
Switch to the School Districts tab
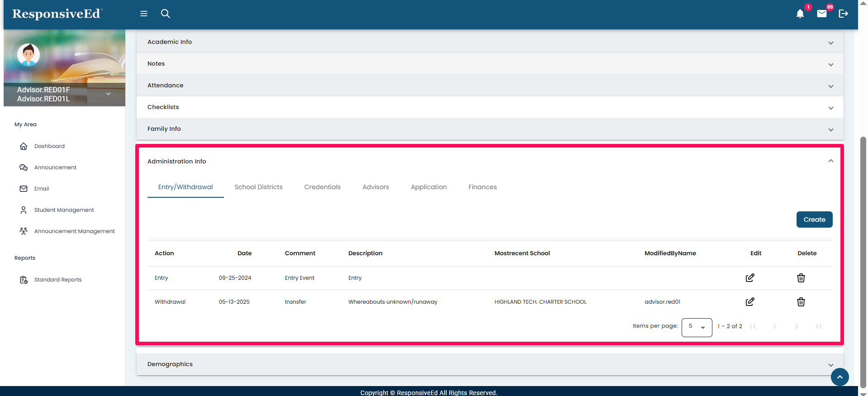258,187
